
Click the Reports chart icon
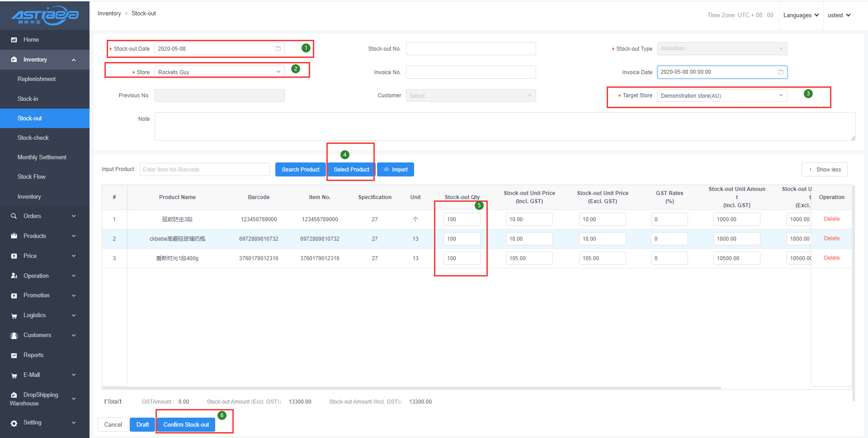pyautogui.click(x=14, y=355)
